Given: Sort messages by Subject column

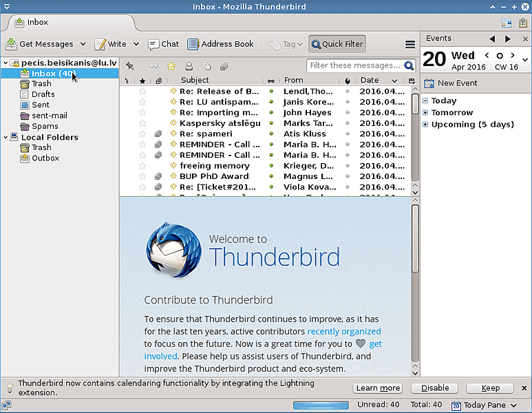Looking at the screenshot, I should tap(216, 81).
